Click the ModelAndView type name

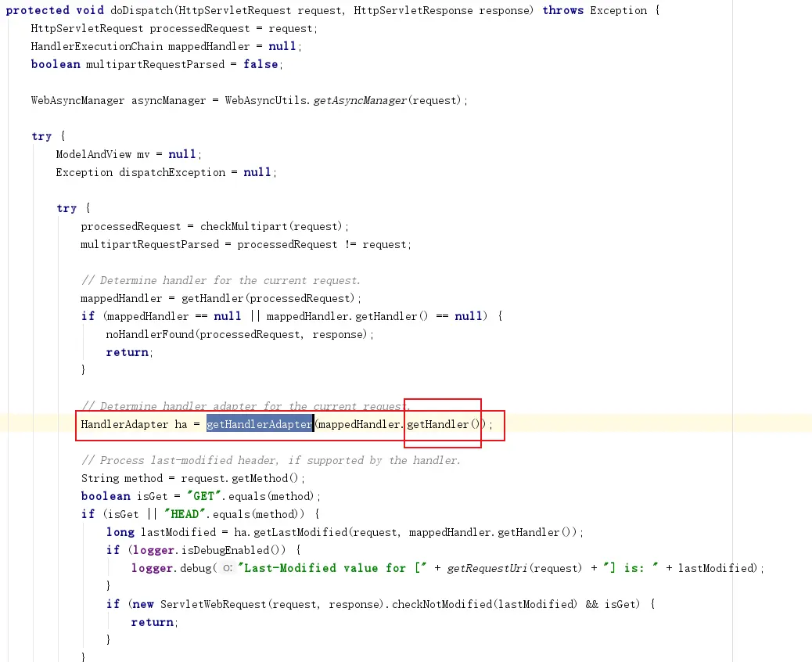94,154
